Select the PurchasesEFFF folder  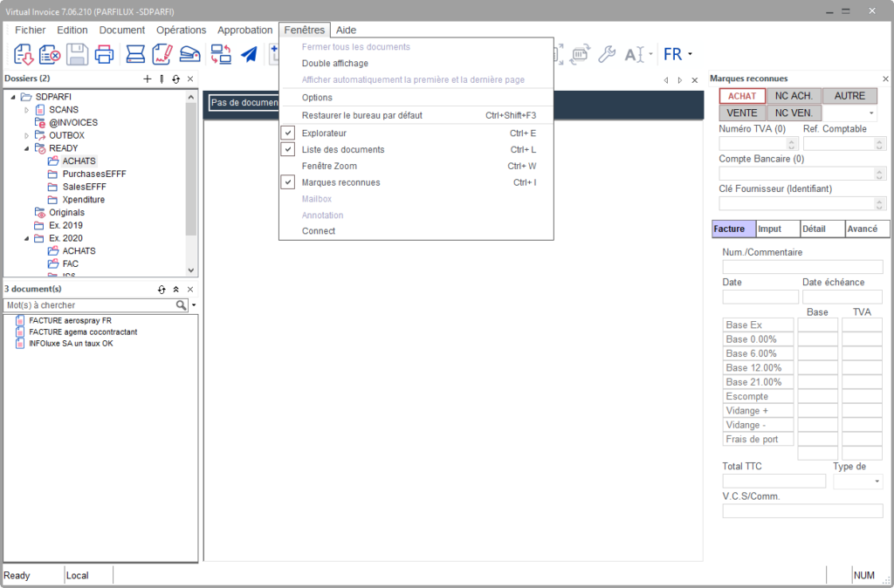[94, 174]
